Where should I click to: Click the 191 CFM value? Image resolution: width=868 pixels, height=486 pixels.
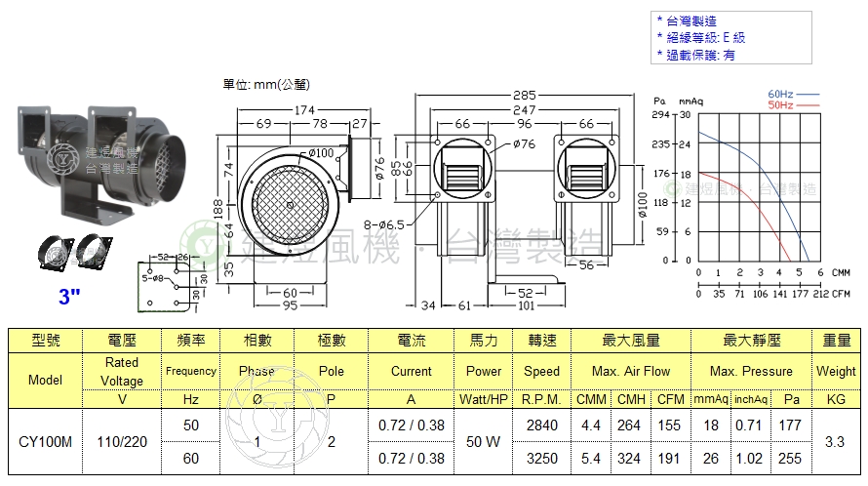point(669,459)
